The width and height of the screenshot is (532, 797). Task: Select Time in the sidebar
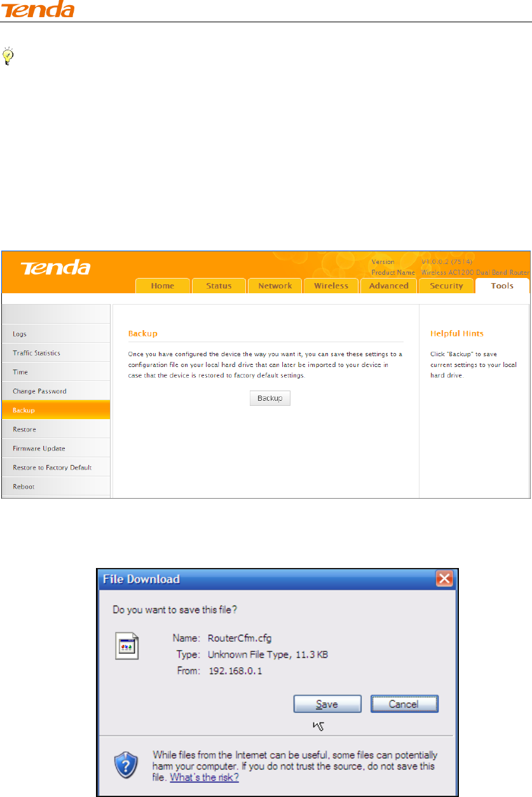pos(55,371)
